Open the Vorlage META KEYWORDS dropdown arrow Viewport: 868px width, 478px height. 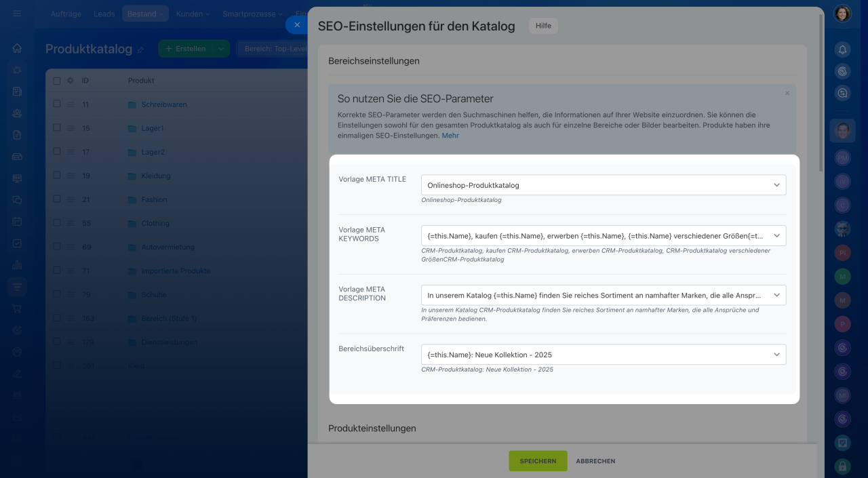[776, 236]
